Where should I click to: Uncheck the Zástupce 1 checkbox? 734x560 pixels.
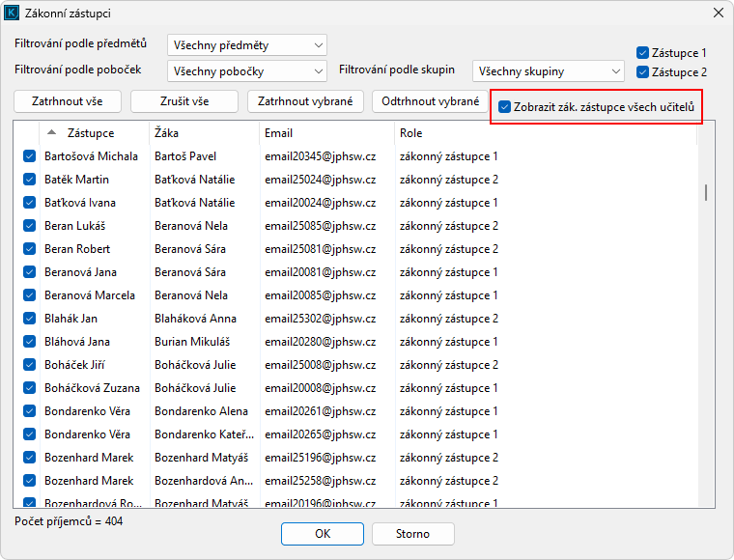pyautogui.click(x=643, y=53)
